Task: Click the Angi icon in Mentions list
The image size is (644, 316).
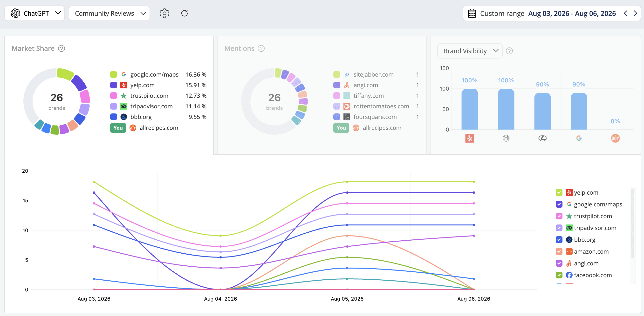Action: 347,85
